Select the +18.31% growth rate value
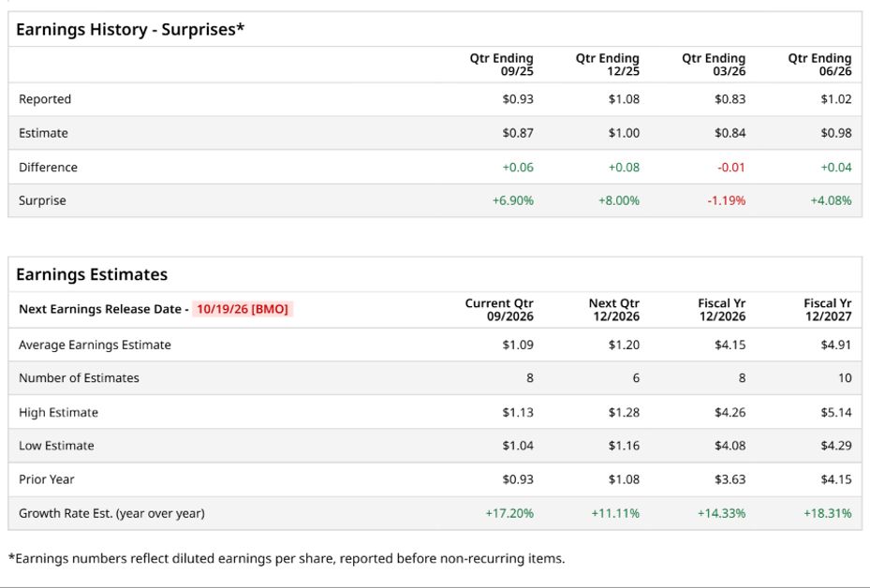 tap(827, 513)
